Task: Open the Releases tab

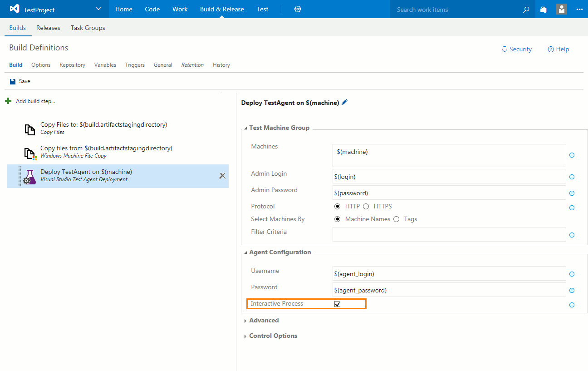Action: coord(48,28)
